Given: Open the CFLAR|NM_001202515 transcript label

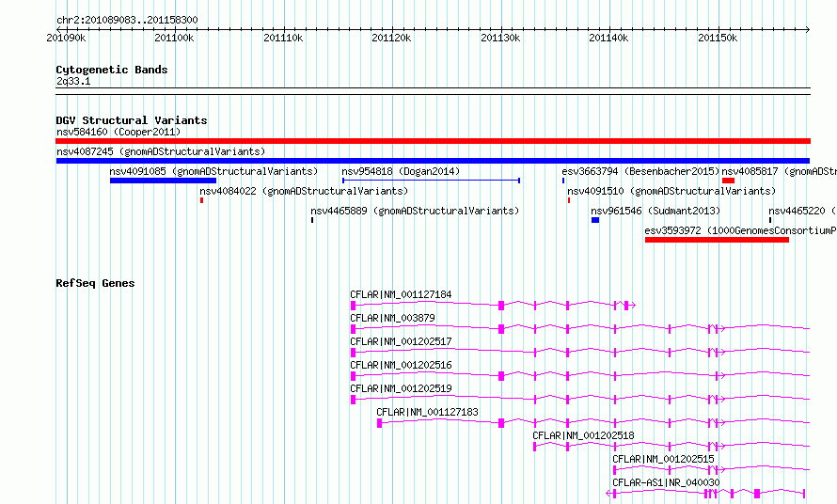Looking at the screenshot, I should pyautogui.click(x=663, y=459).
